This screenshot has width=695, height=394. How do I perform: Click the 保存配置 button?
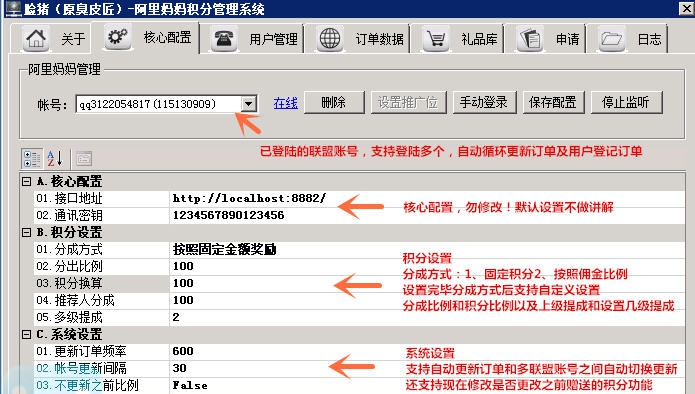pyautogui.click(x=553, y=102)
